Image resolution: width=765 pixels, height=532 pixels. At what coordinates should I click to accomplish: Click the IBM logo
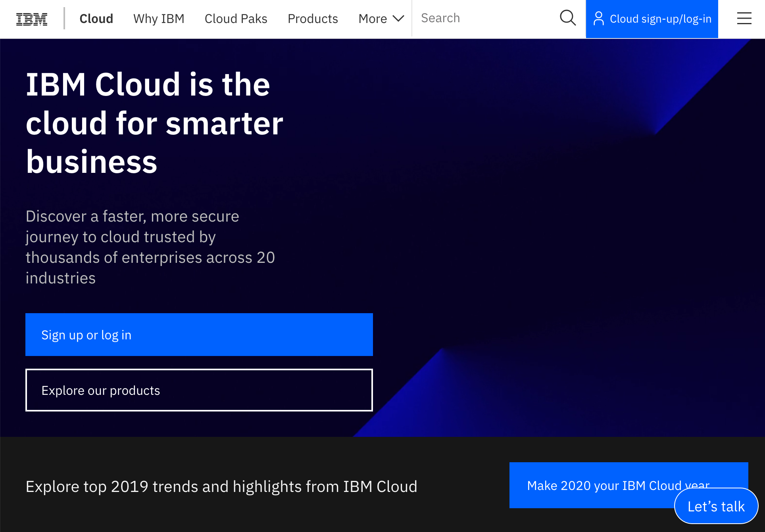tap(32, 19)
